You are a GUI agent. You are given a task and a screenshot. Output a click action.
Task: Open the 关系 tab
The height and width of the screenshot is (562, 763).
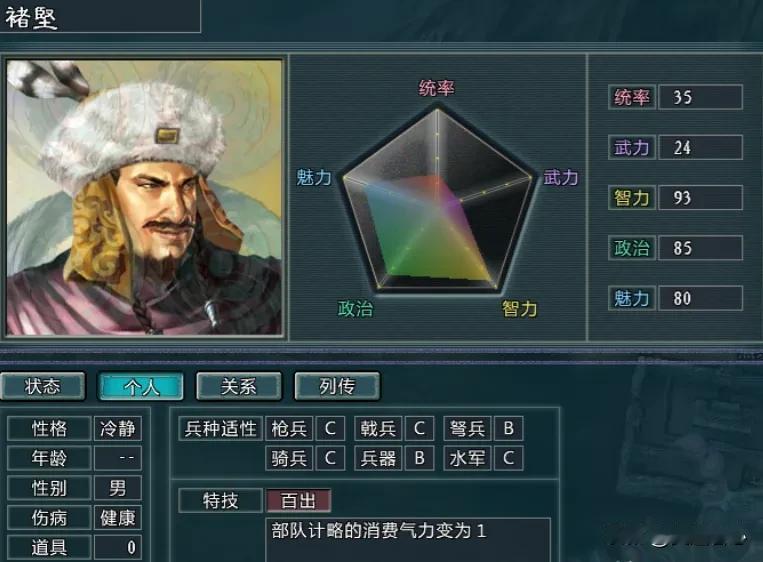(239, 386)
